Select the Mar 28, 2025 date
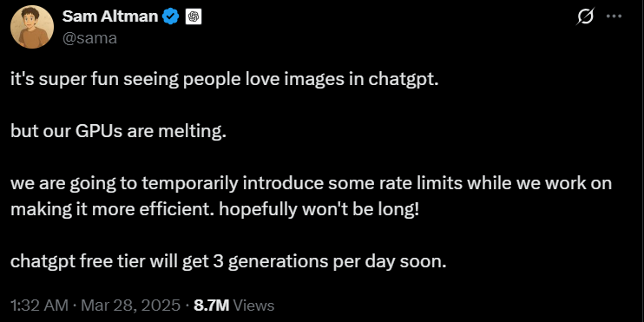Image resolution: width=644 pixels, height=322 pixels. (x=128, y=306)
